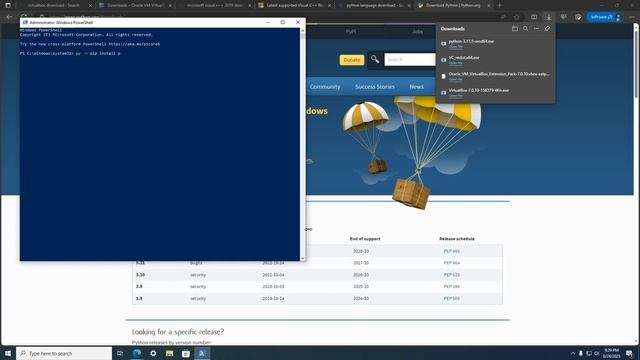Viewport: 640px width, 360px height.
Task: Click the browser tab actions icon
Action: pyautogui.click(x=8, y=5)
